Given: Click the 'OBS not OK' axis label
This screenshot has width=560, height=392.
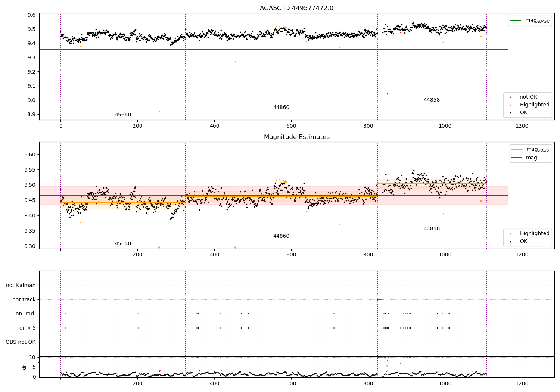Looking at the screenshot, I should point(21,342).
